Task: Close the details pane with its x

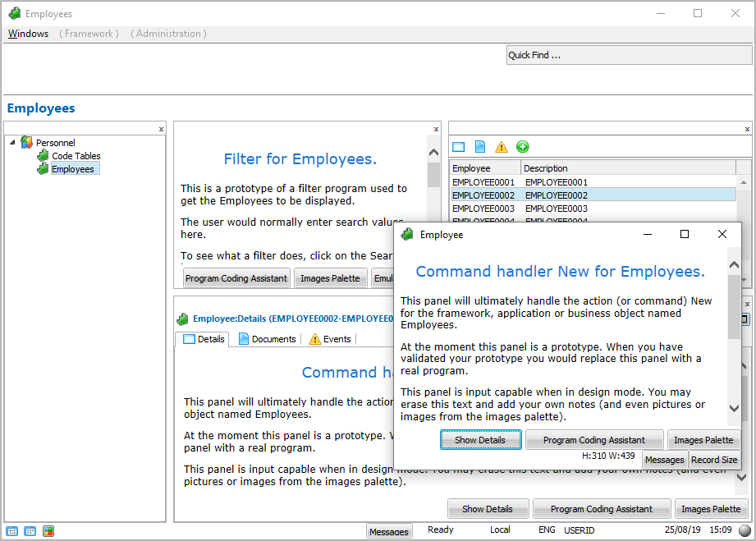Action: [x=747, y=305]
